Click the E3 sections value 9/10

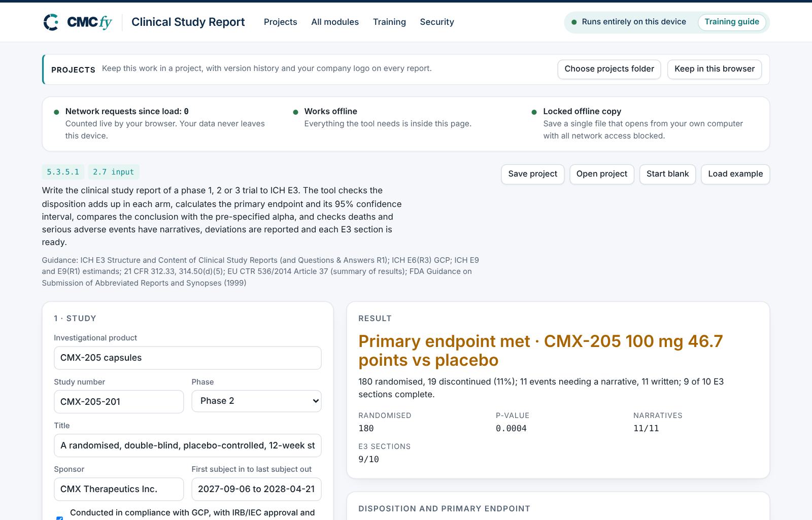coord(368,459)
